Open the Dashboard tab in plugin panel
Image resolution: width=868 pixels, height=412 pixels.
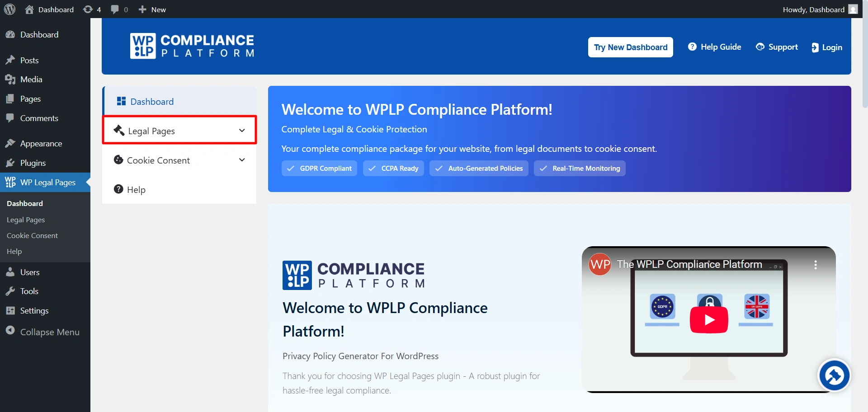click(x=151, y=101)
